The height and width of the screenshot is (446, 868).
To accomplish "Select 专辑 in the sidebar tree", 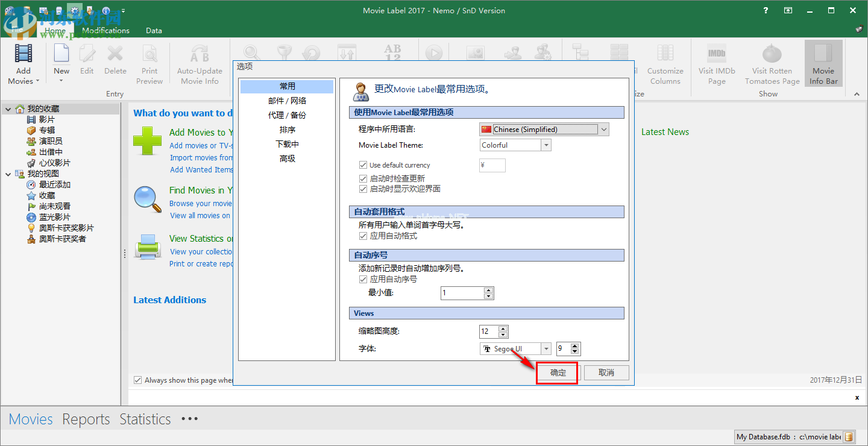I will 47,131.
